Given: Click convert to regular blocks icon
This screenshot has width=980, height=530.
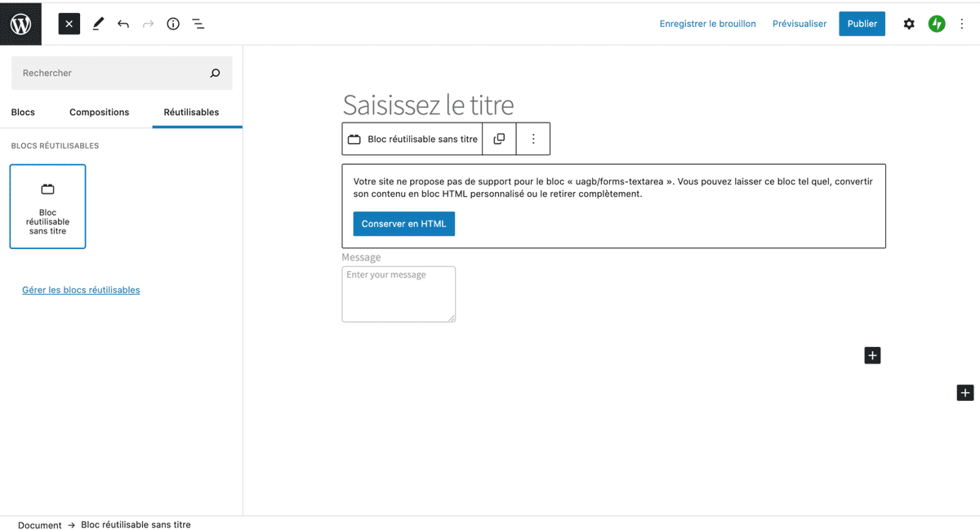Looking at the screenshot, I should 499,139.
